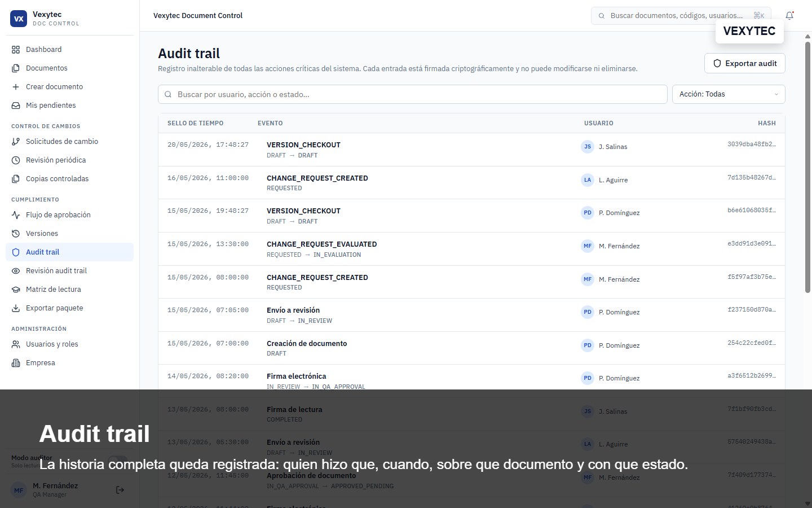Click the SELLO DE TIEMPO column header
Viewport: 812px width, 508px height.
[x=196, y=123]
